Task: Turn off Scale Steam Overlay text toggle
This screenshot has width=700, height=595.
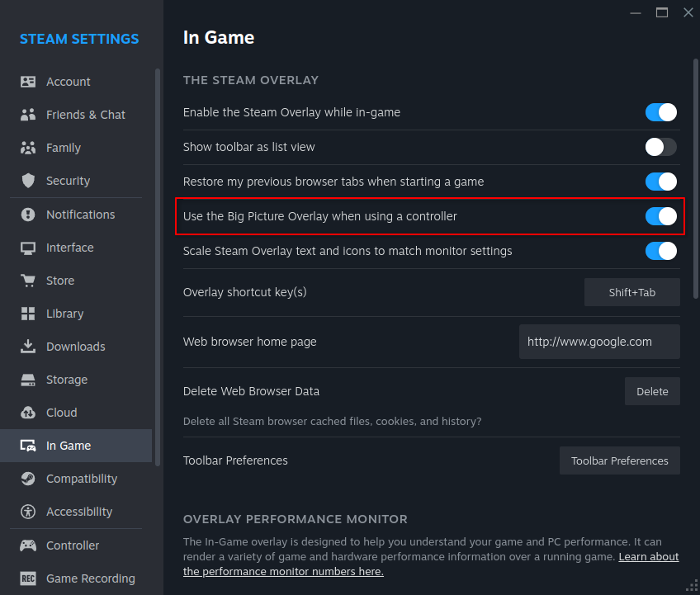Action: coord(660,251)
